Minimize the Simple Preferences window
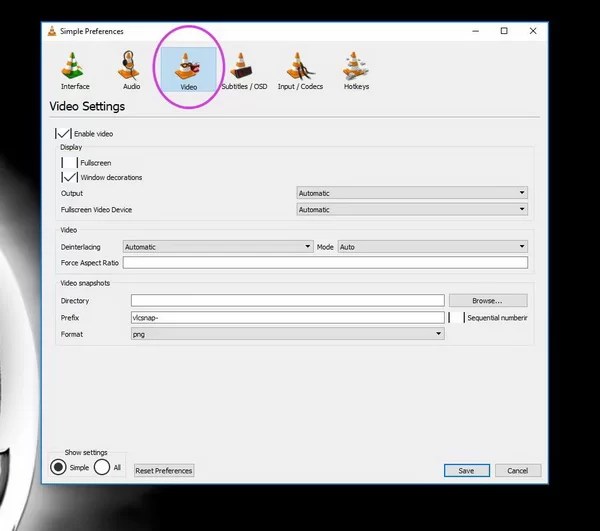Image resolution: width=600 pixels, height=531 pixels. pyautogui.click(x=476, y=31)
